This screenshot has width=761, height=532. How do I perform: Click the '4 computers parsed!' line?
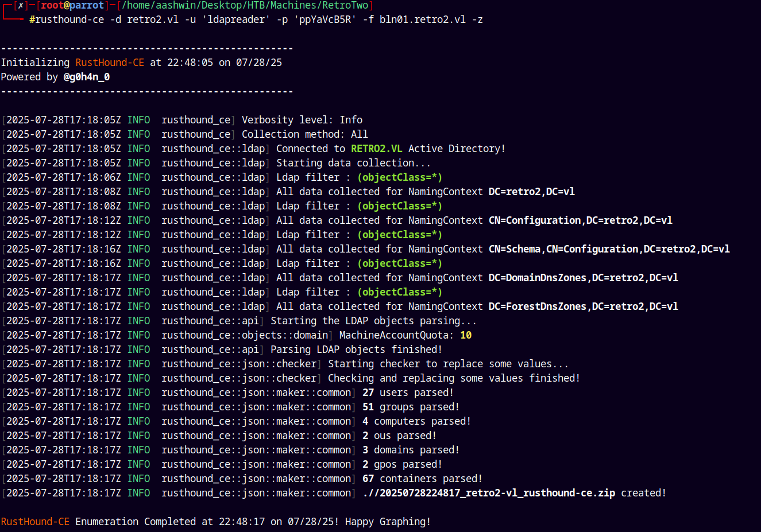[x=417, y=421]
